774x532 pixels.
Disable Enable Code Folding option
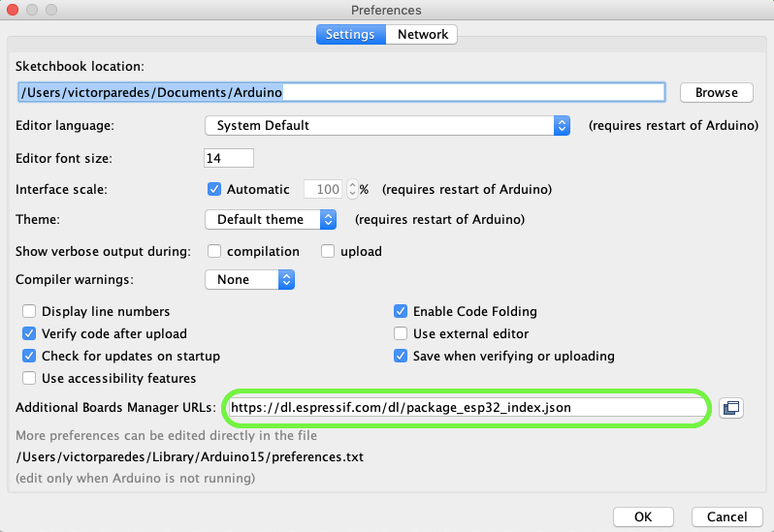(x=401, y=311)
